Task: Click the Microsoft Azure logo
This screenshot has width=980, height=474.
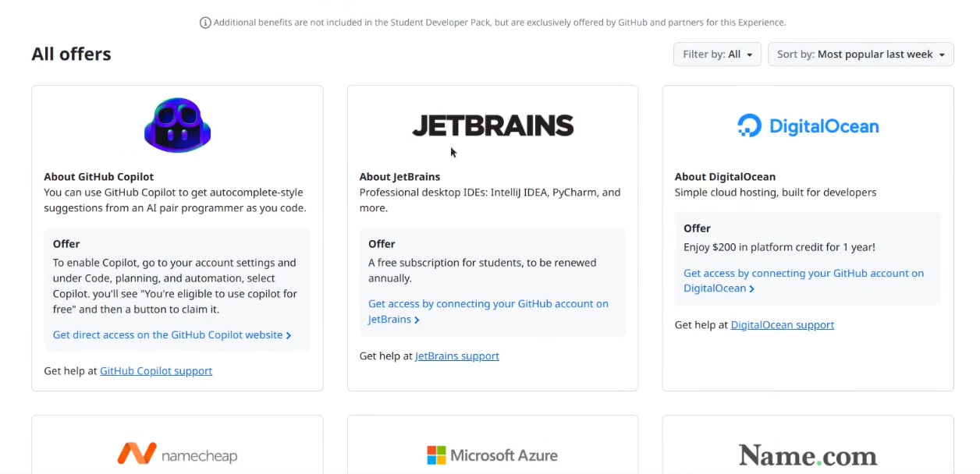Action: [492, 455]
